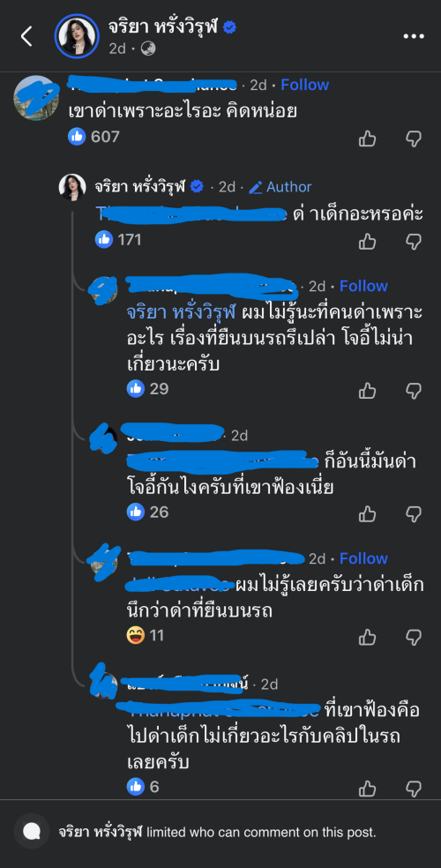Viewport: 441px width, 868px height.
Task: Follow the commenter of the reply with 29 likes
Action: click(363, 286)
